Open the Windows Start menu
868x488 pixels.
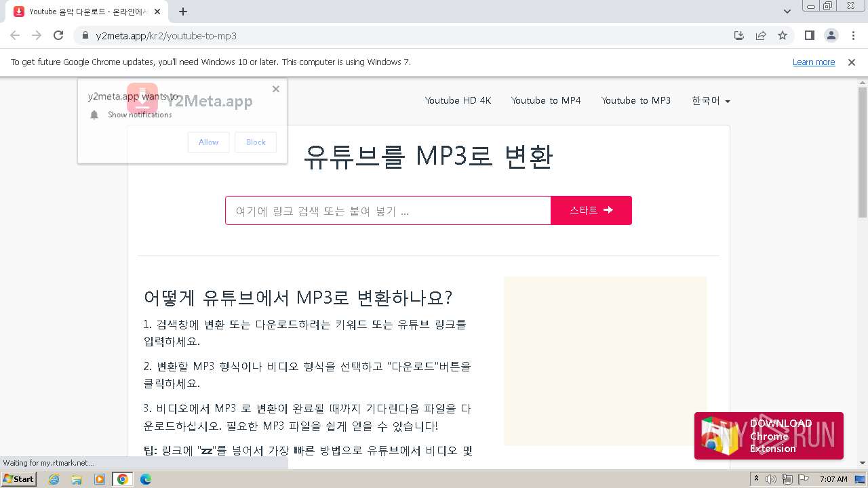pos(19,479)
